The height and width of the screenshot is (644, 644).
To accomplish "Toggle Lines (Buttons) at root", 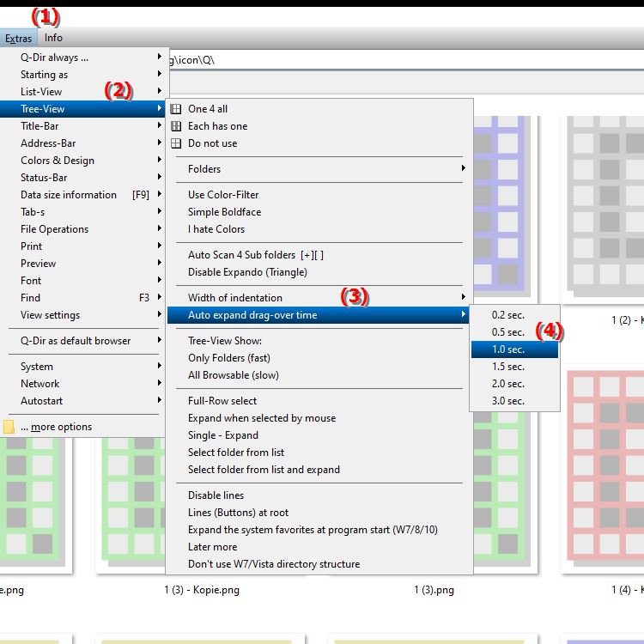I will point(319,513).
